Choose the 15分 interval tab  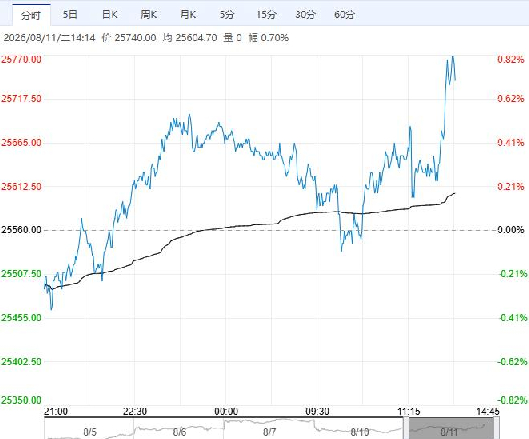click(266, 15)
